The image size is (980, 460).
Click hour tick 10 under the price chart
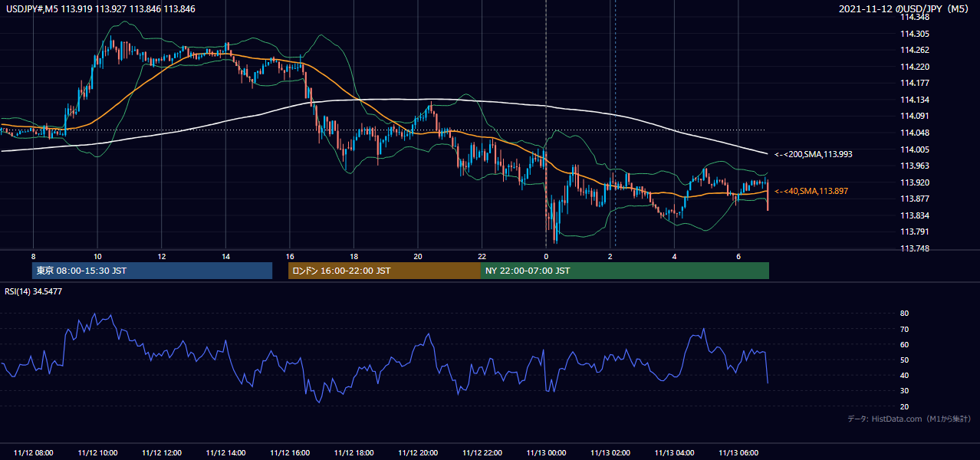(97, 256)
